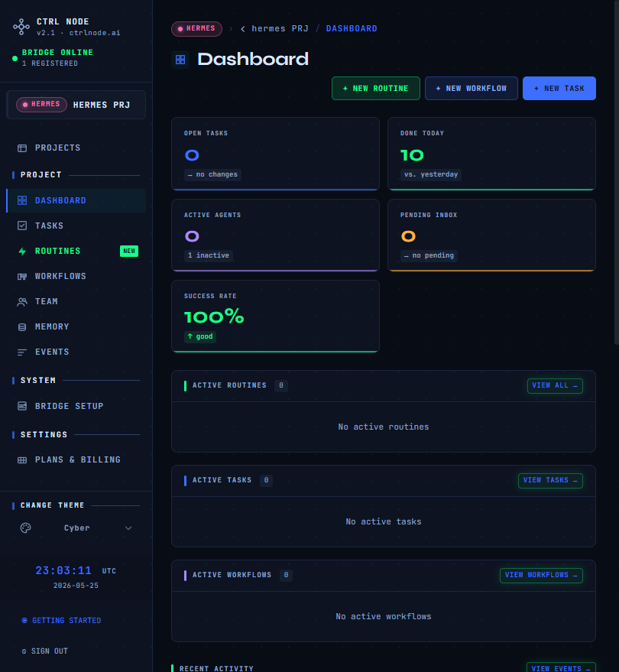Click the + New Routine button
619x672 pixels.
[376, 88]
